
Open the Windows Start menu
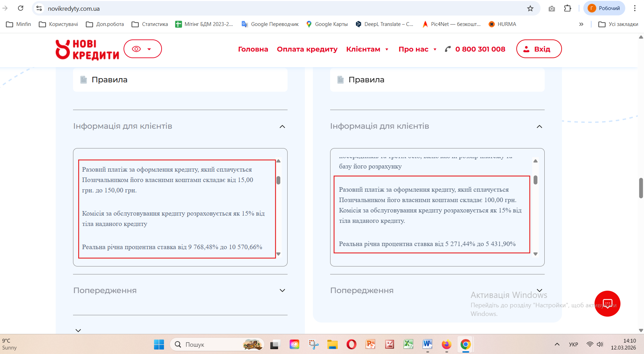(159, 344)
